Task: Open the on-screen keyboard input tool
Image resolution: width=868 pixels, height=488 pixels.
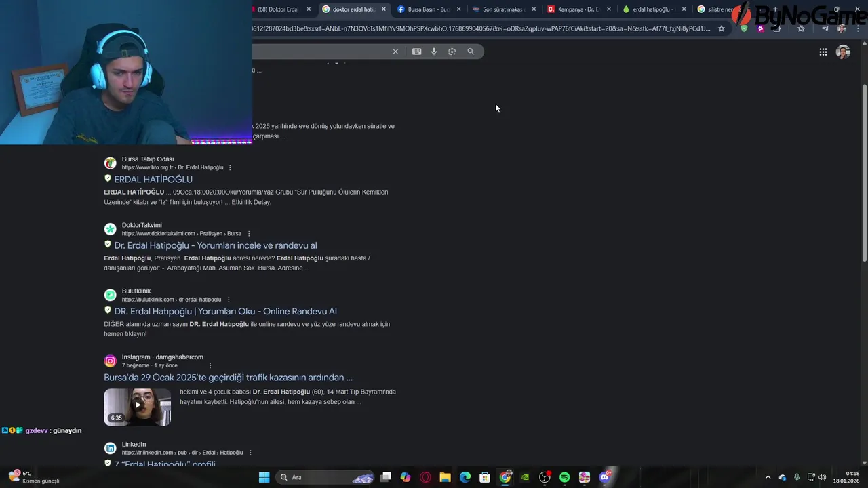Action: pyautogui.click(x=416, y=52)
